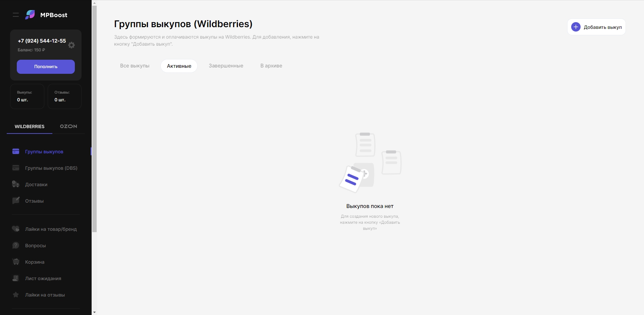The image size is (644, 315).
Task: Click the sidebar scrollbar up arrow
Action: [x=94, y=3]
